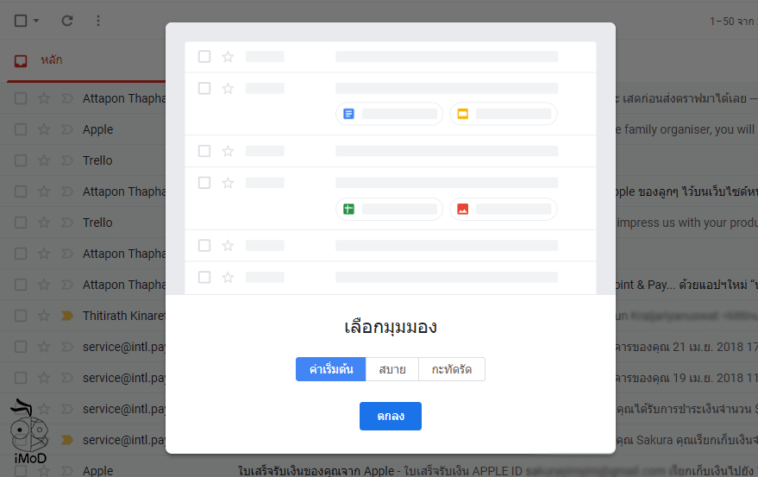The height and width of the screenshot is (477, 758).
Task: Select checkbox on first preview row in dialog
Action: (204, 56)
